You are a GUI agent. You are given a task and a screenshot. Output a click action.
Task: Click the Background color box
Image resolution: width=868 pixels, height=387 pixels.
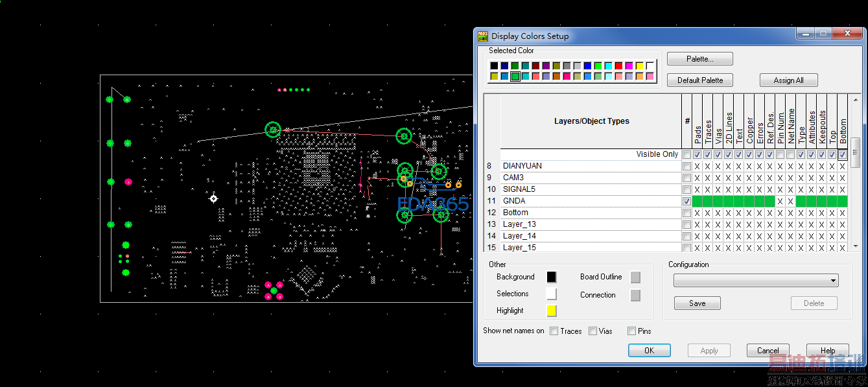(x=551, y=277)
